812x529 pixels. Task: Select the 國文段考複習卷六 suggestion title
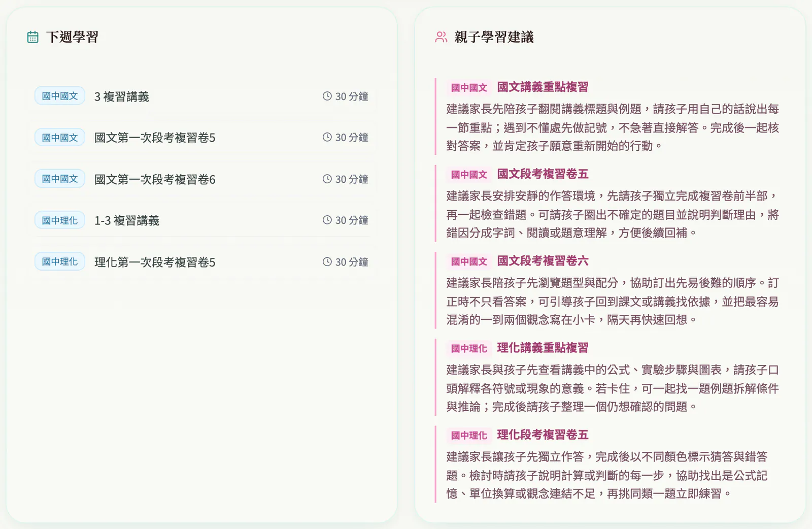(x=543, y=261)
